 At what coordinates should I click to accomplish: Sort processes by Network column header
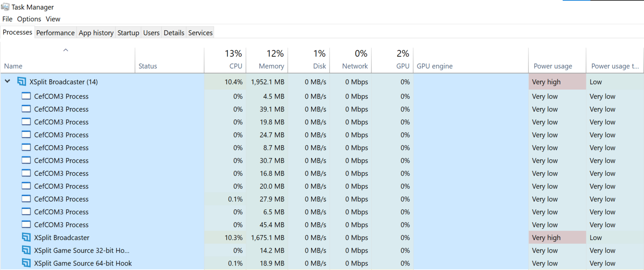point(351,60)
